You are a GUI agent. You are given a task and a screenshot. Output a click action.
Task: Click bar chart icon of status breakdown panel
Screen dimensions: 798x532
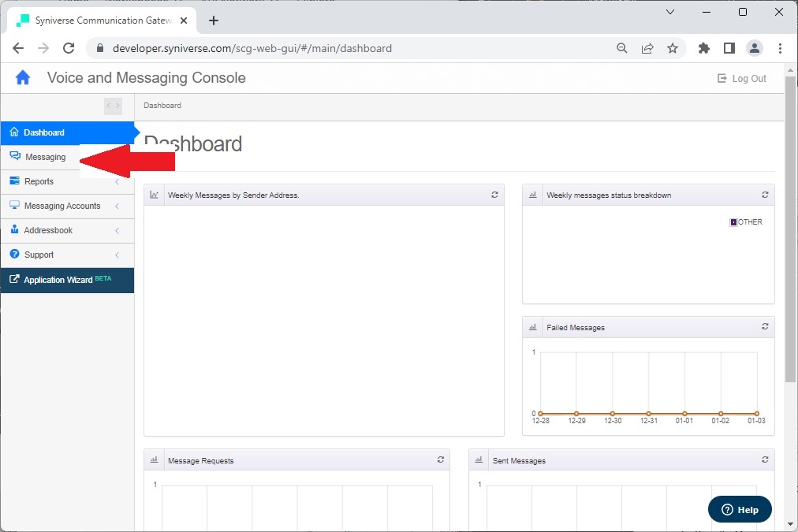click(x=533, y=195)
